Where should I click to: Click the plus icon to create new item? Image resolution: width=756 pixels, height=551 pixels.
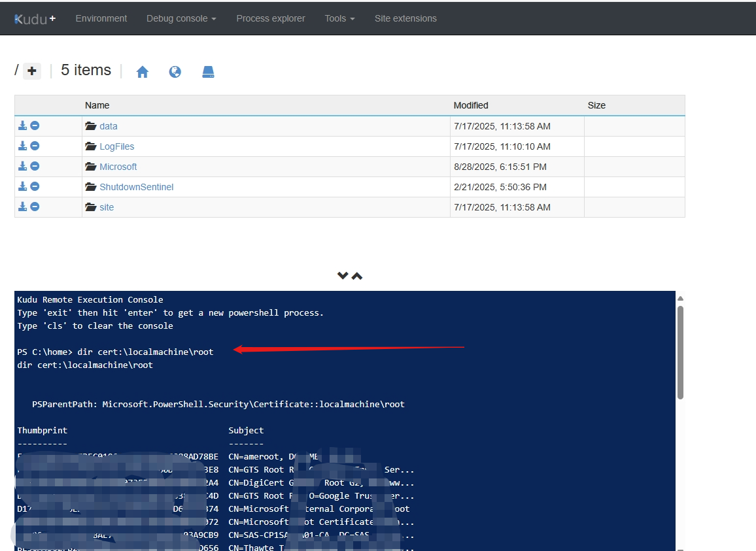tap(31, 71)
